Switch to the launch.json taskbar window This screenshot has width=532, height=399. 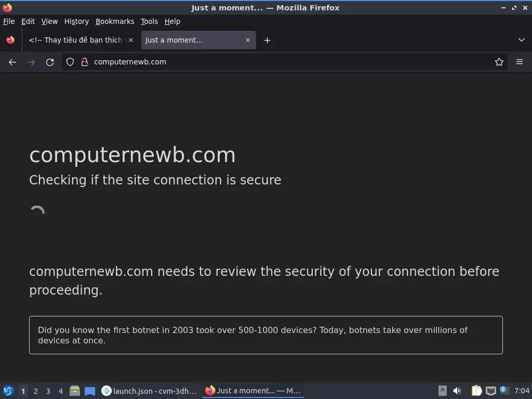pyautogui.click(x=149, y=391)
